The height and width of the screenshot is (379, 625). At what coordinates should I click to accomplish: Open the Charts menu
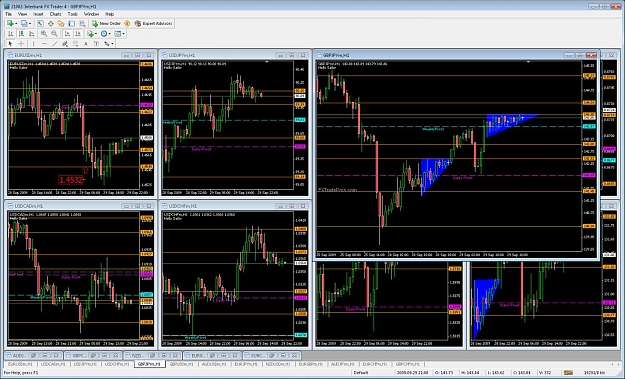click(55, 14)
